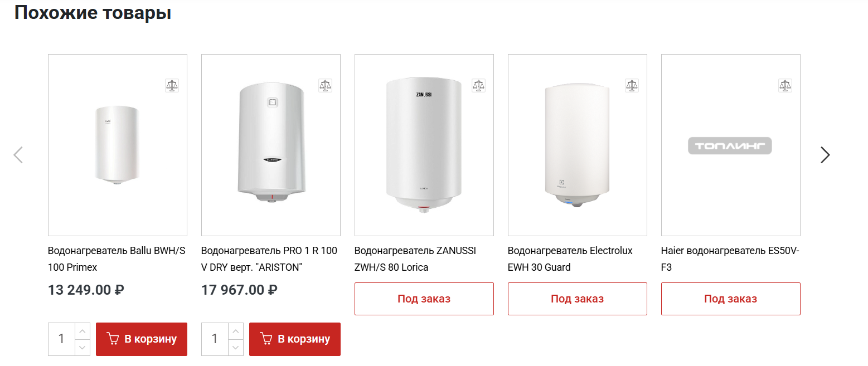Increase quantity for Ballu water heater
The width and height of the screenshot is (868, 366).
(82, 331)
